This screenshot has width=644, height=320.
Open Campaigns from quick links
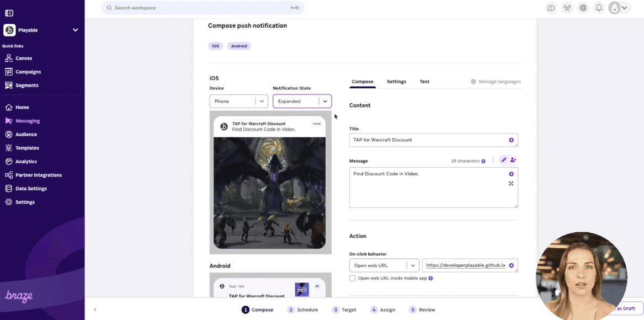point(28,72)
